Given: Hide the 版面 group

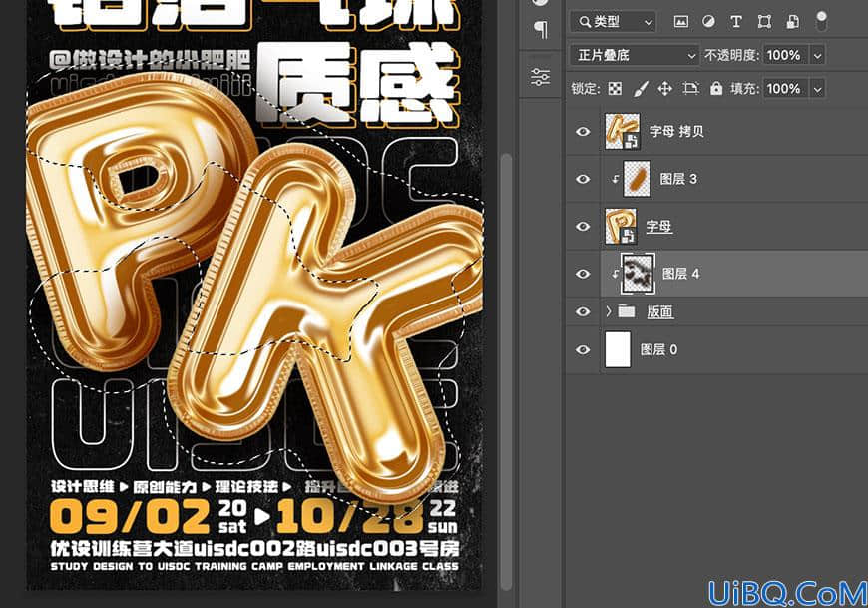Looking at the screenshot, I should pyautogui.click(x=583, y=311).
